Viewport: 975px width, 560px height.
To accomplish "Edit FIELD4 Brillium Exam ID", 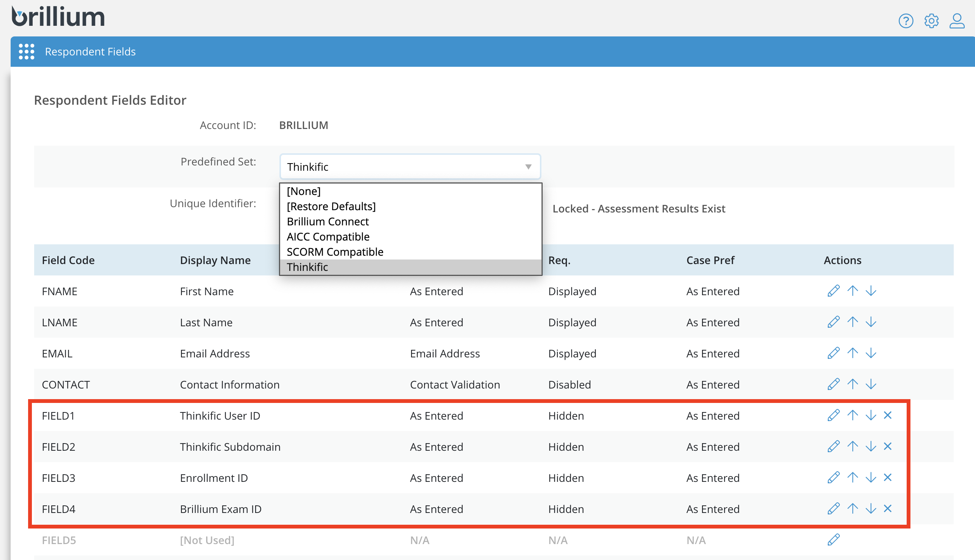I will coord(833,509).
